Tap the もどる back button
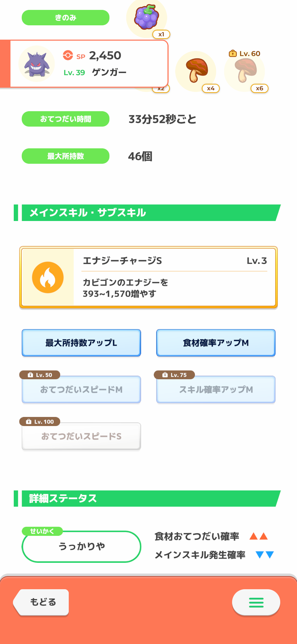Image resolution: width=297 pixels, height=644 pixels. (x=41, y=602)
